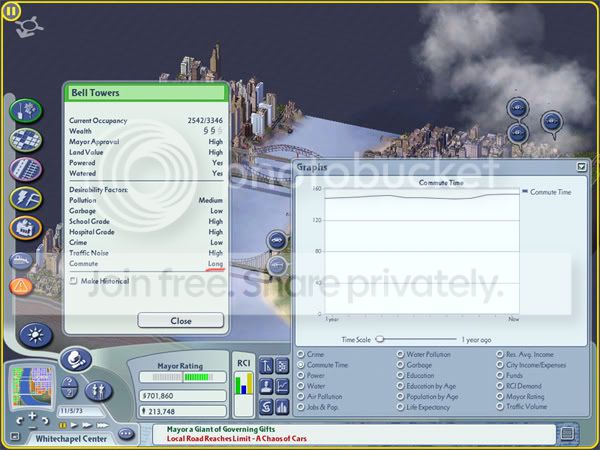Open the graphs view button icon

pyautogui.click(x=282, y=386)
